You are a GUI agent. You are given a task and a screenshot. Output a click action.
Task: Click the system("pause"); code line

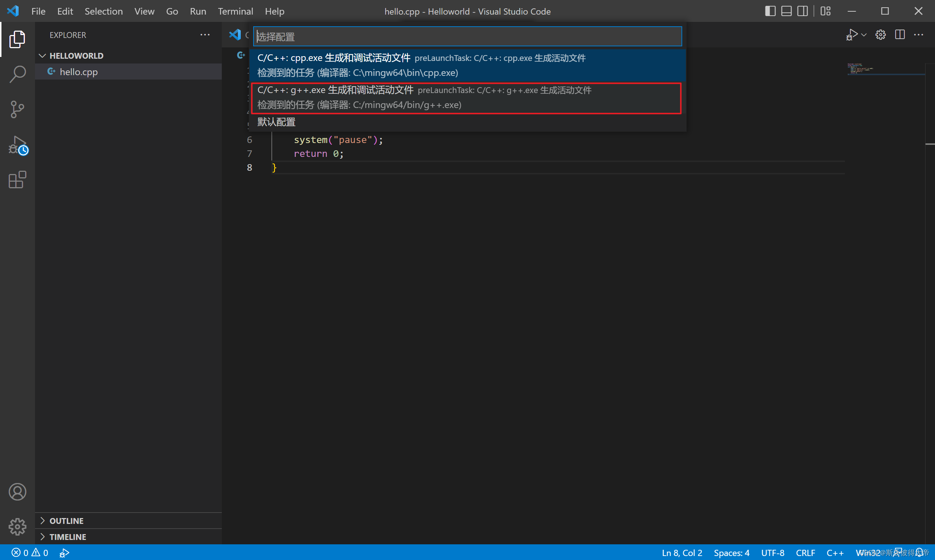(338, 140)
